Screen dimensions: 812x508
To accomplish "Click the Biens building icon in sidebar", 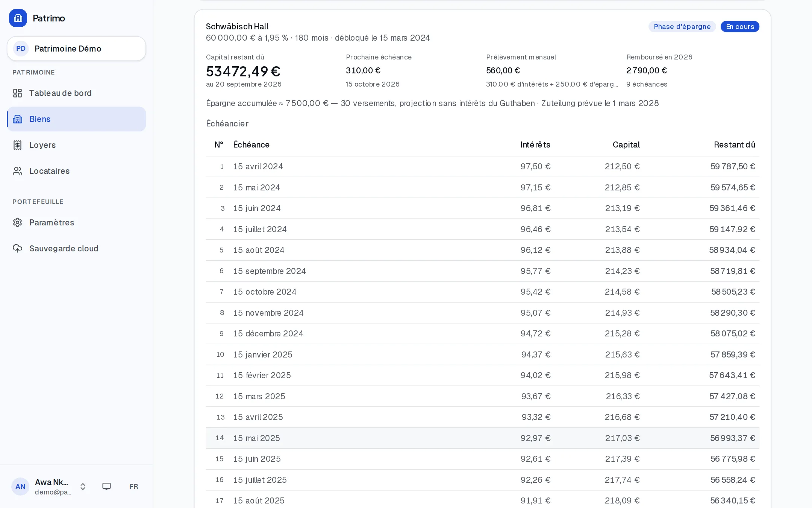I will [18, 119].
